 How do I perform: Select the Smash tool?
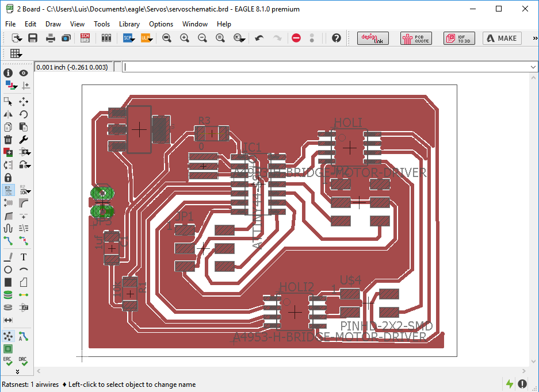click(x=8, y=203)
